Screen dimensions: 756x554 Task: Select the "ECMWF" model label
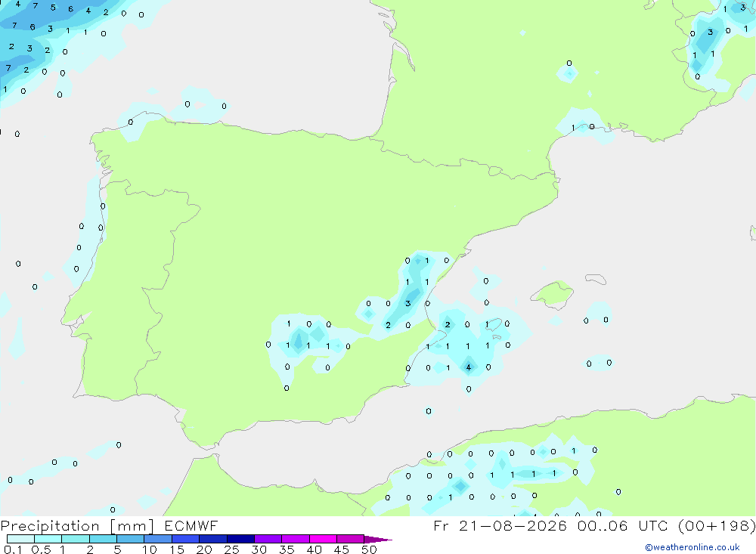tap(191, 525)
